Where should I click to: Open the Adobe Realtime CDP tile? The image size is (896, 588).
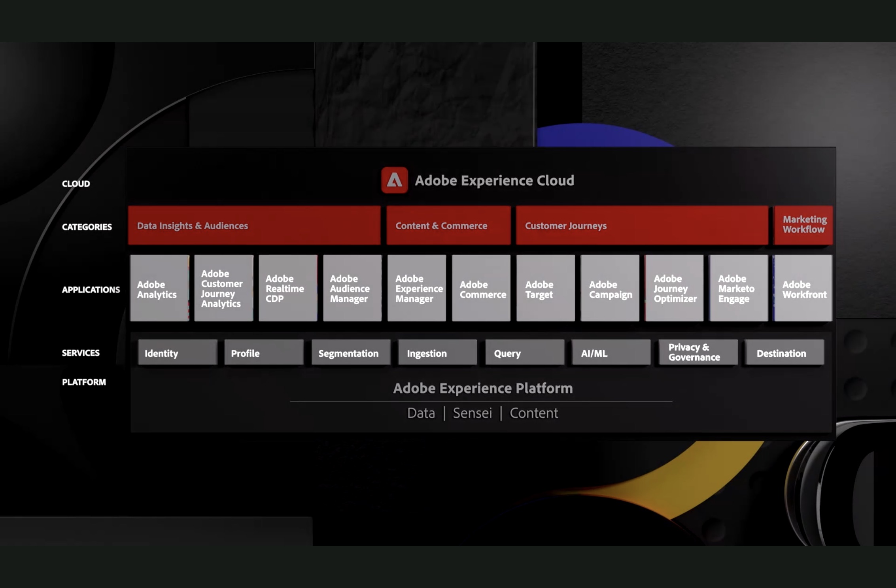coord(288,288)
